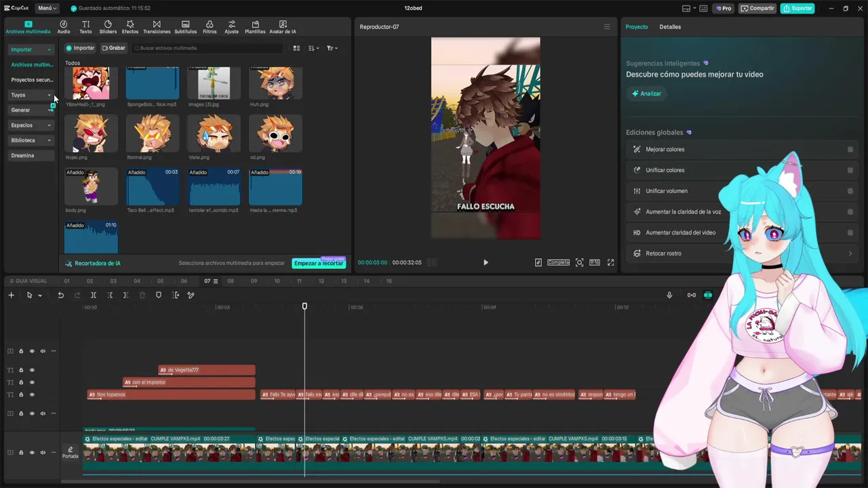Viewport: 868px width, 488px height.
Task: Toggle the Unificar colores checkbox
Action: click(850, 170)
